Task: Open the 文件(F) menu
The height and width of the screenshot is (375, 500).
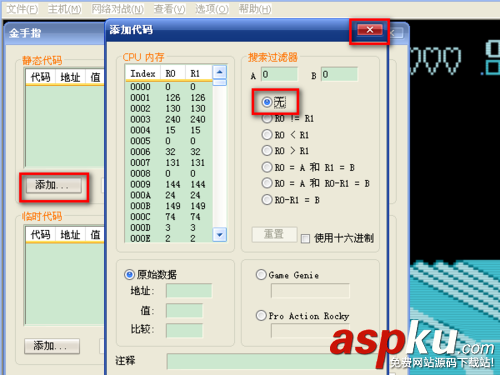Action: [22, 9]
